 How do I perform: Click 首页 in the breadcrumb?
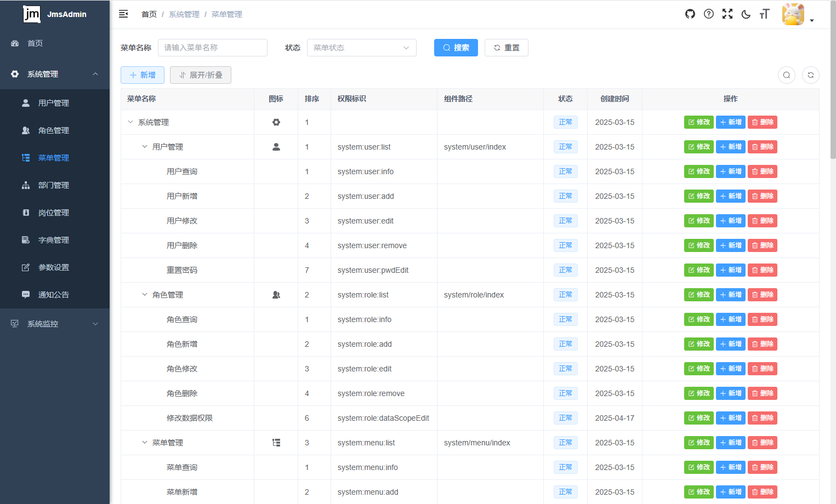149,14
